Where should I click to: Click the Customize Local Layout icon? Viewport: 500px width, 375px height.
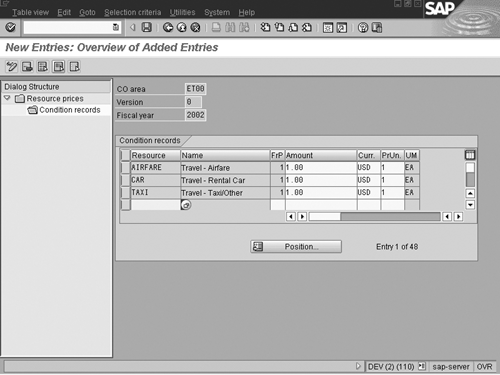click(x=377, y=28)
